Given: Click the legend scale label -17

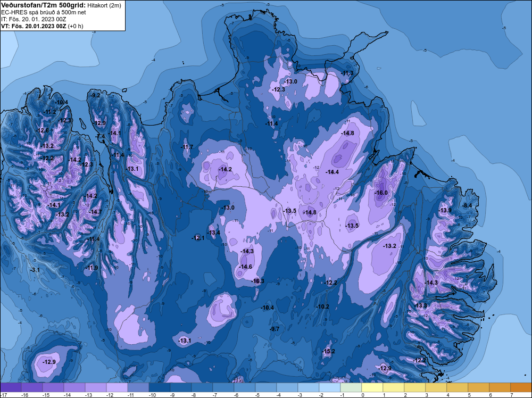Looking at the screenshot, I should point(3,395).
